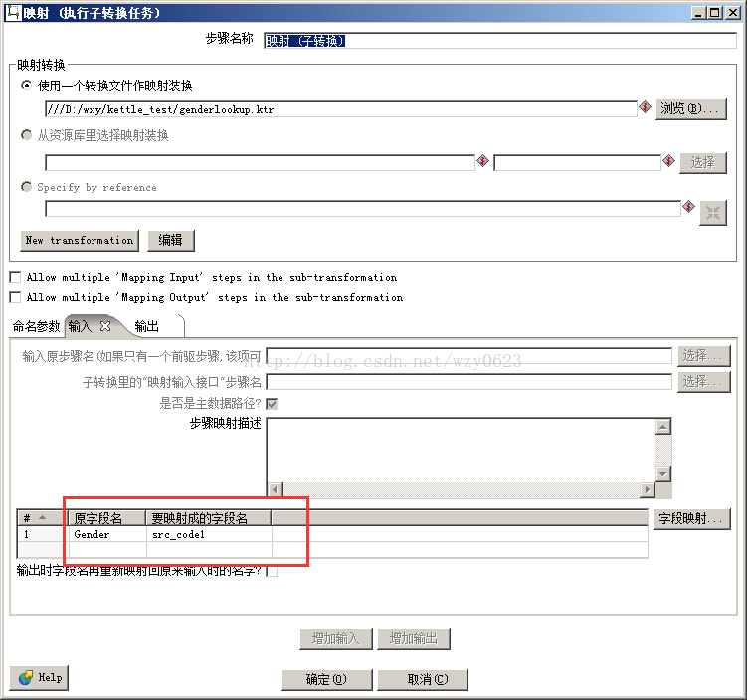Click description scrollbar up arrow
Image resolution: width=747 pixels, height=700 pixels.
(663, 427)
